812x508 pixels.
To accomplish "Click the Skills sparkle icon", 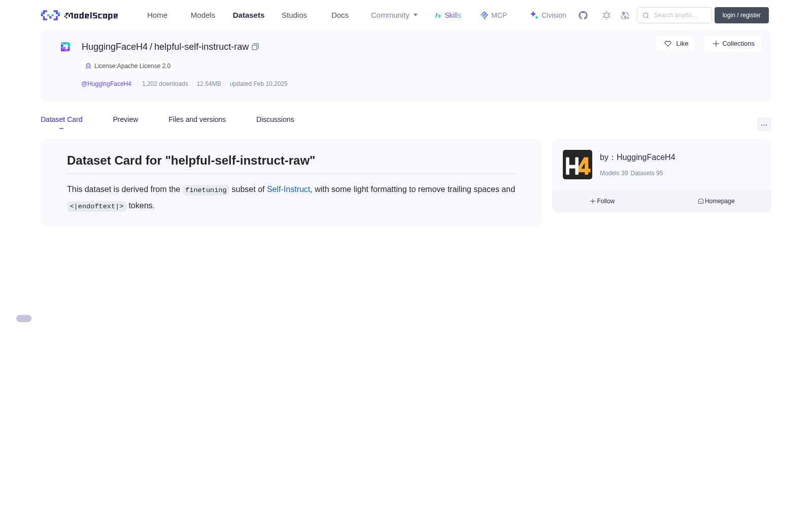I will pyautogui.click(x=438, y=15).
